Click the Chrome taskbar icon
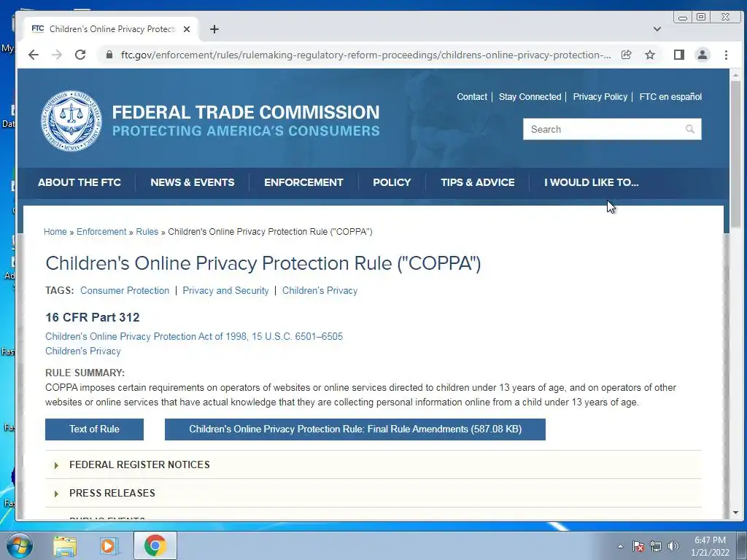The image size is (747, 560). tap(155, 545)
